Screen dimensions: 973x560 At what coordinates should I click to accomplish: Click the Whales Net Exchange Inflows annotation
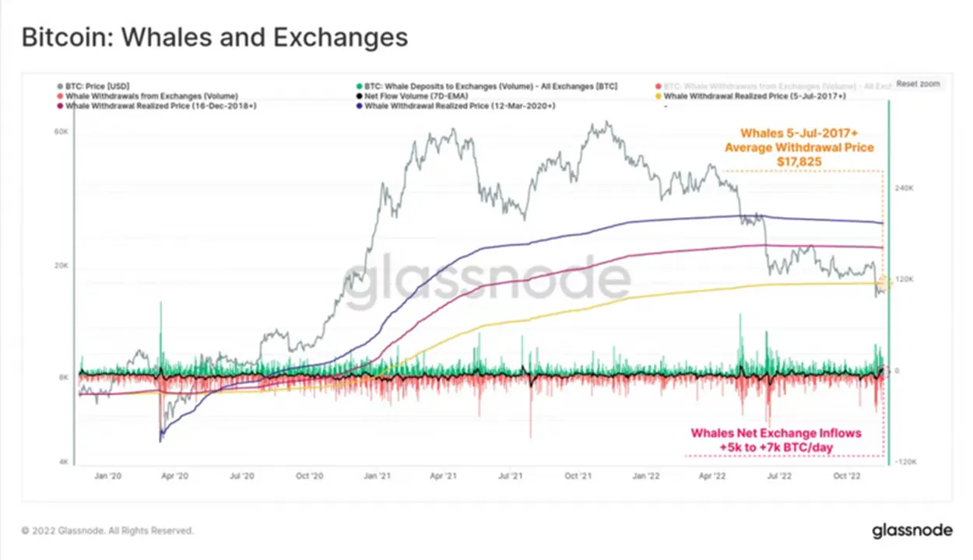click(x=776, y=440)
